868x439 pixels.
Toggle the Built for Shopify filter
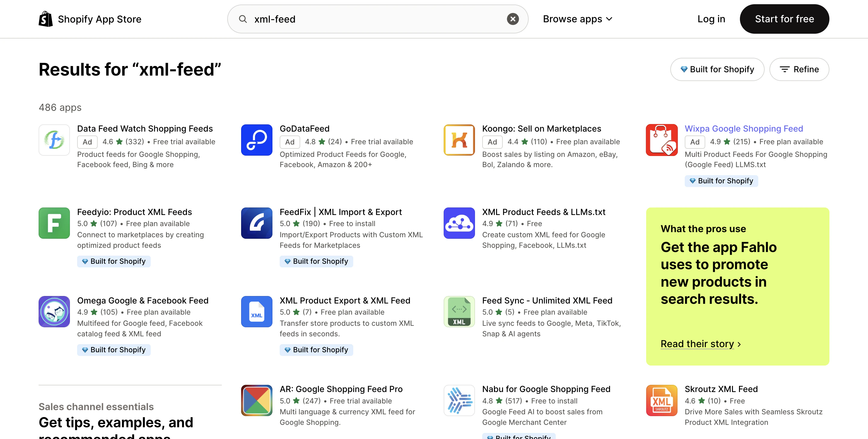point(717,69)
